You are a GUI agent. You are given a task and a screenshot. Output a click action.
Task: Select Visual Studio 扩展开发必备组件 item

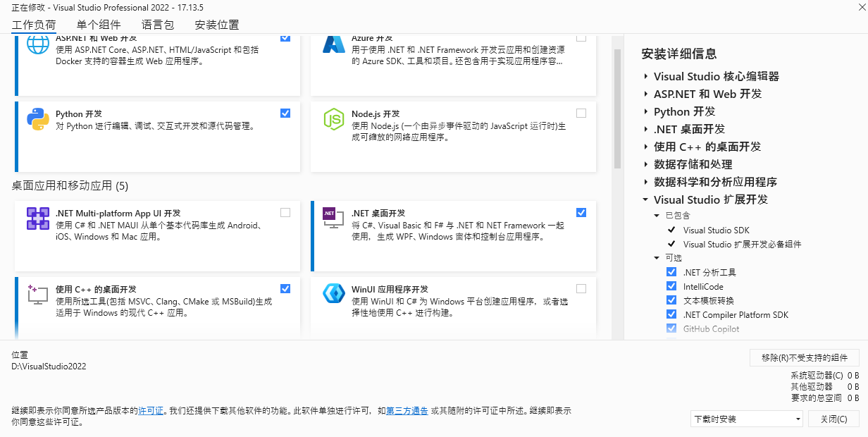tap(743, 244)
